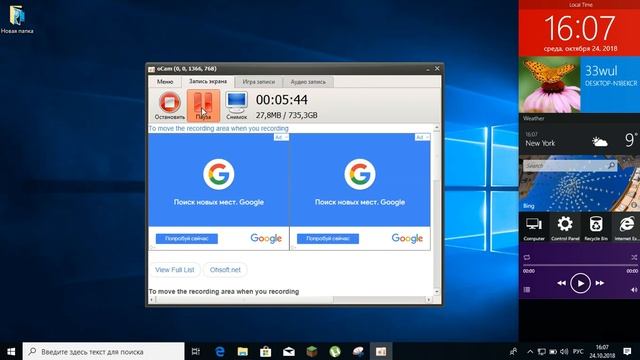Open the Recycle Bin sidebar shortcut

596,227
